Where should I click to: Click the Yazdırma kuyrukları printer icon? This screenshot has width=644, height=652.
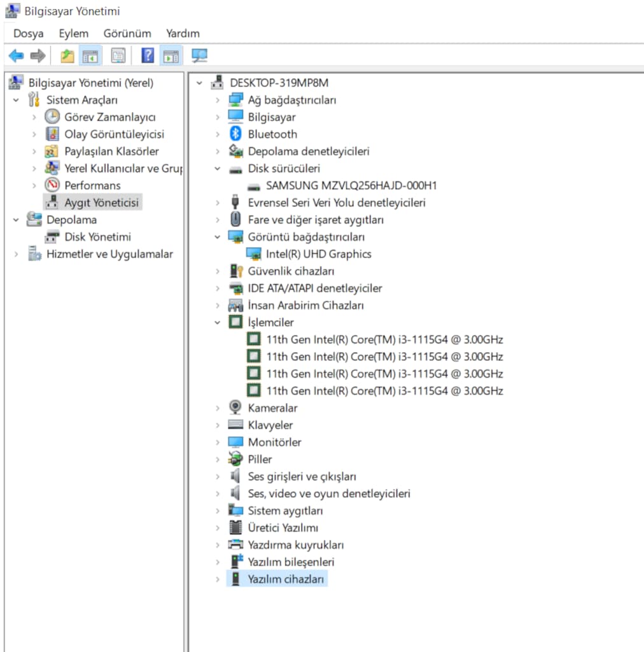235,544
